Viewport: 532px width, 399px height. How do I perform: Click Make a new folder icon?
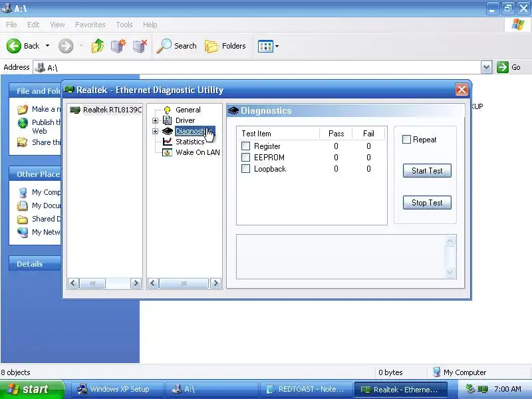pos(23,109)
